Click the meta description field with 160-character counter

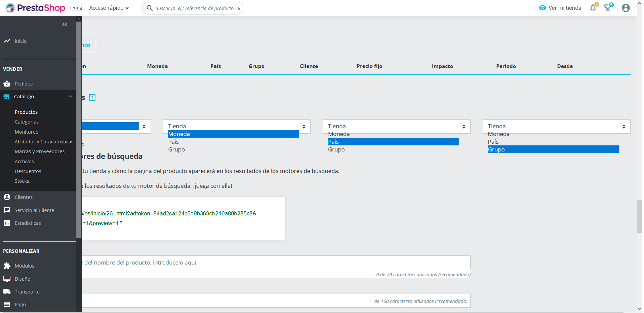click(x=276, y=301)
